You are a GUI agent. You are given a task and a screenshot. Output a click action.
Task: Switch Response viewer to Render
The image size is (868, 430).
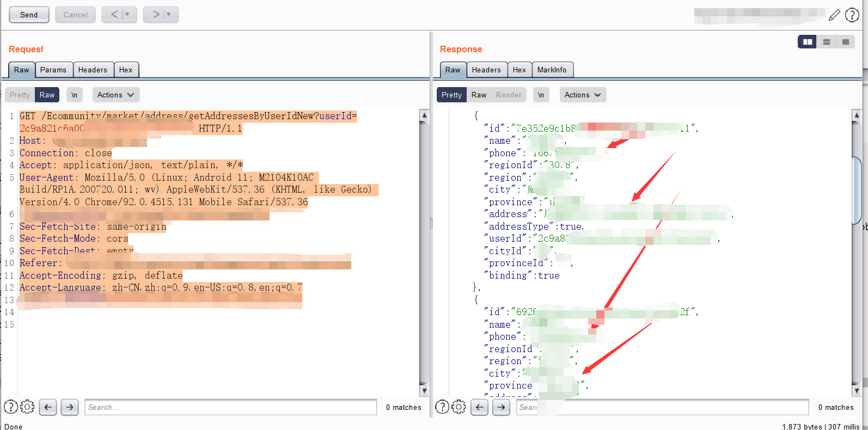click(x=509, y=95)
